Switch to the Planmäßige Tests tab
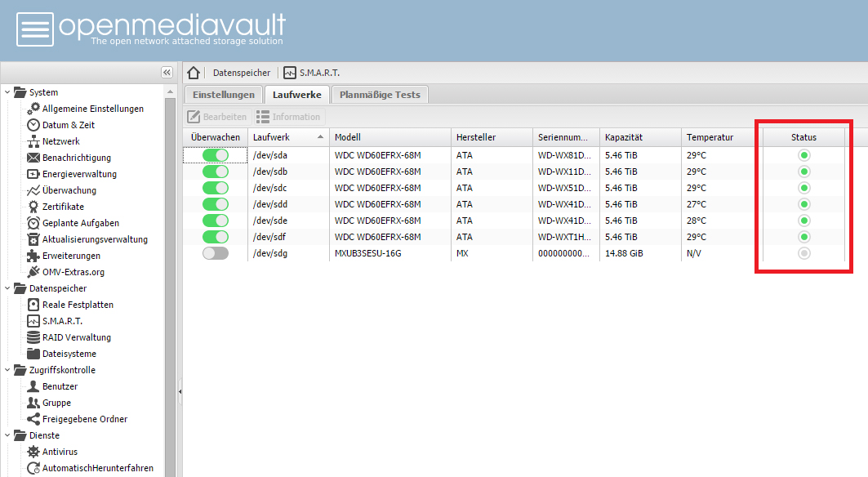 [x=379, y=94]
